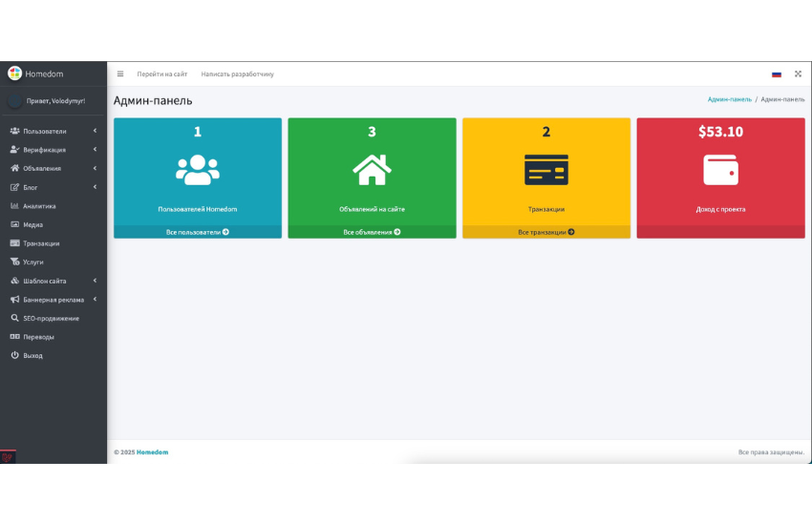Viewport: 812px width, 525px height.
Task: Click the Russian flag language icon
Action: pyautogui.click(x=777, y=73)
